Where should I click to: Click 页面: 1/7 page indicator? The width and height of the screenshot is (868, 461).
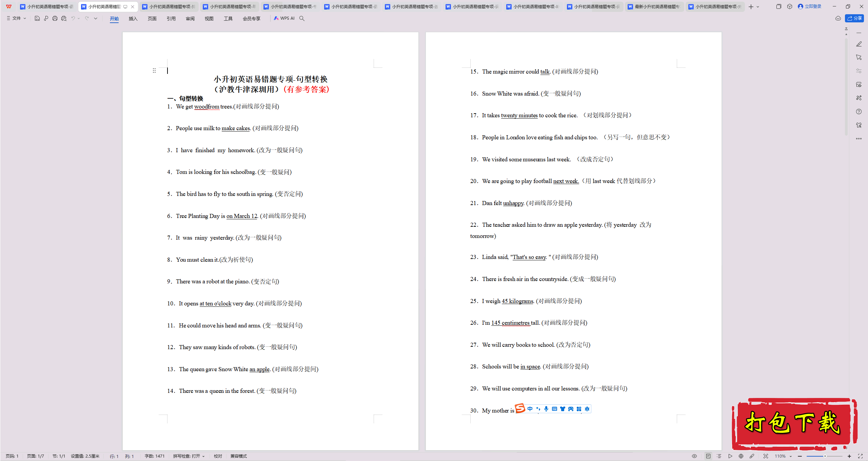pos(36,456)
